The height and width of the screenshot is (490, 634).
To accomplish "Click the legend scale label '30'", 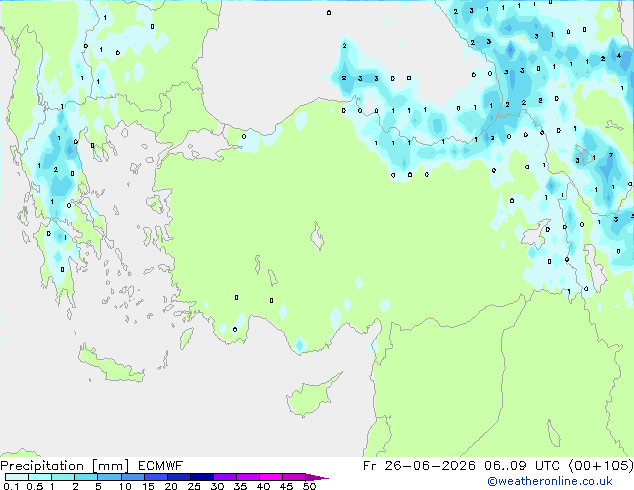I will pos(217,486).
